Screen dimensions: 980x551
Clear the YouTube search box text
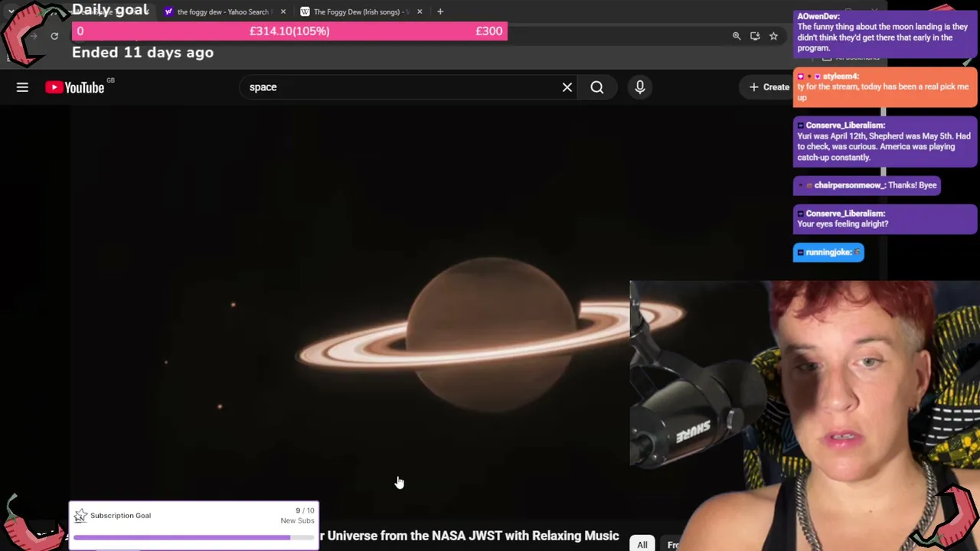pos(567,87)
